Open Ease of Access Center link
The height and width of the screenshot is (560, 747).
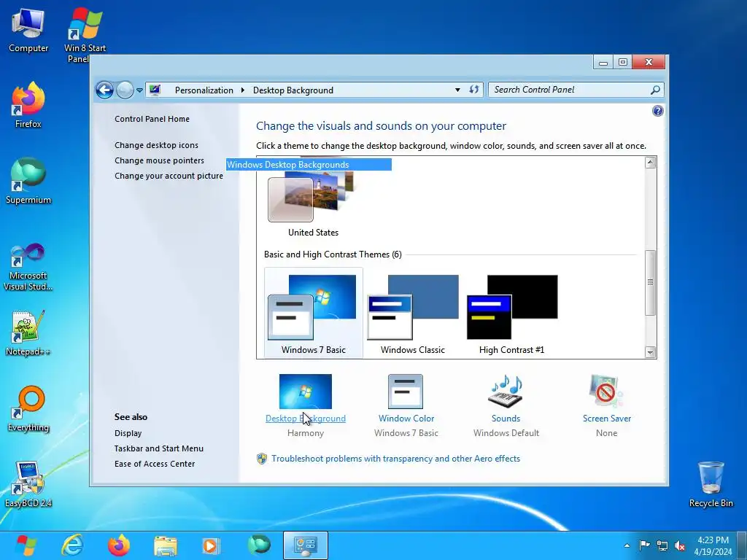[155, 464]
